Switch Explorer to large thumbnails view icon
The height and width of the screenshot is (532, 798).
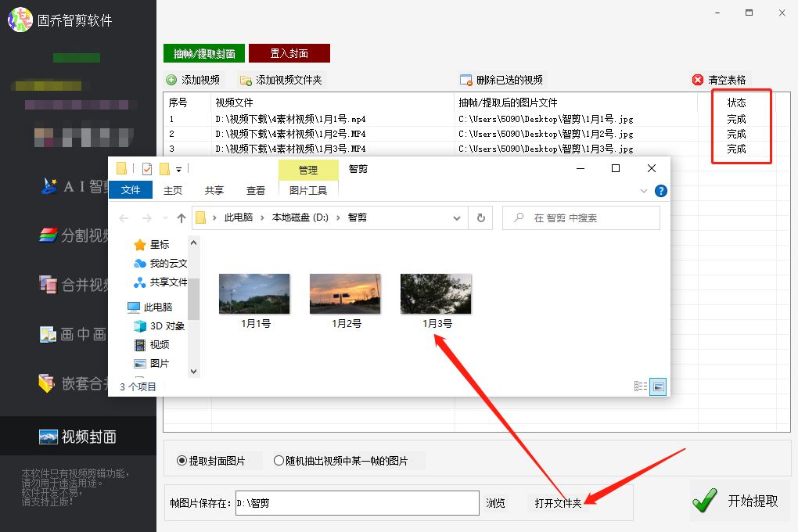tap(658, 387)
